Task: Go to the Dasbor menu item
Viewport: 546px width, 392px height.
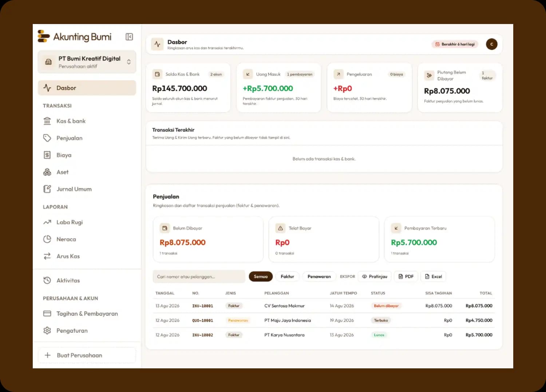Action: point(87,88)
